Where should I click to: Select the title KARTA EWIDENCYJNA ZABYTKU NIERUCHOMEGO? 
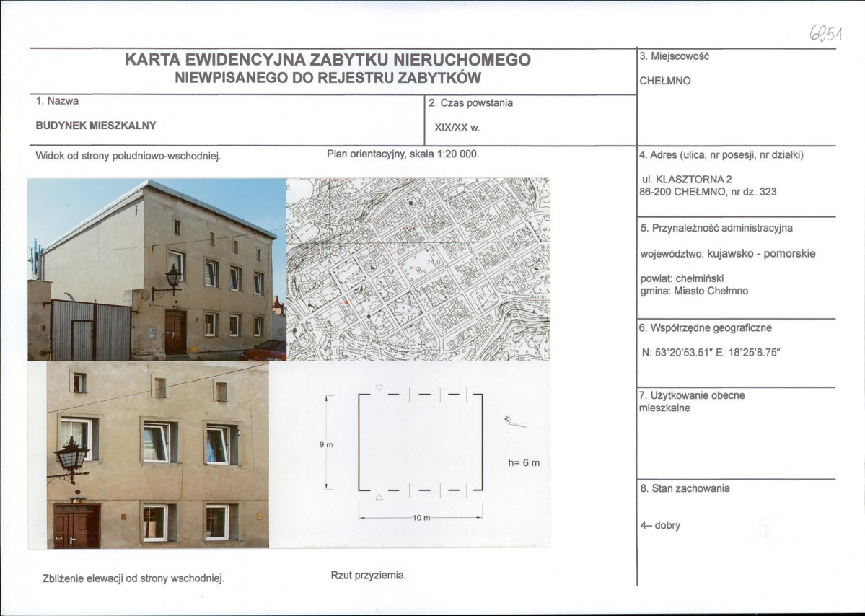(328, 61)
